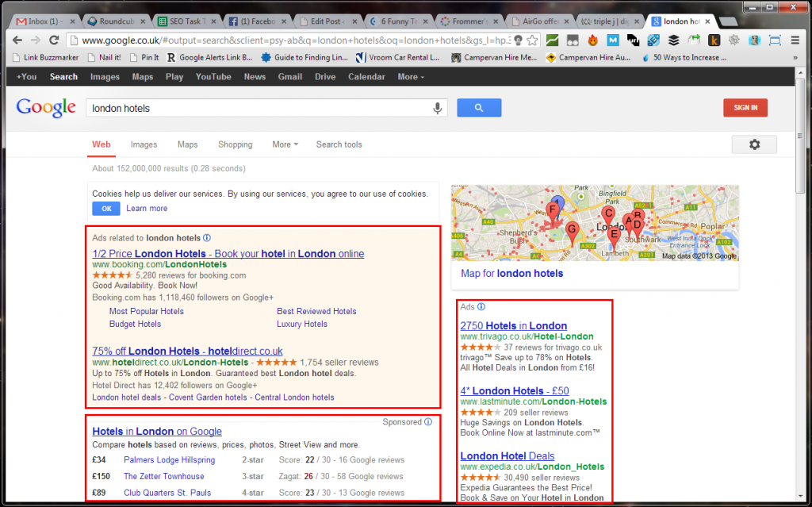The height and width of the screenshot is (507, 812).
Task: Open the Chrome hamburger menu
Action: tap(795, 40)
